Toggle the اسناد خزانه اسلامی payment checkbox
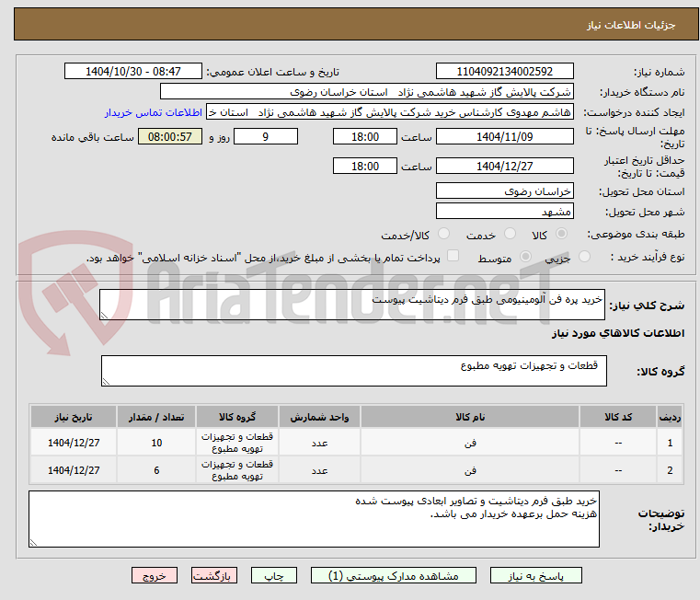This screenshot has width=700, height=600. [453, 256]
